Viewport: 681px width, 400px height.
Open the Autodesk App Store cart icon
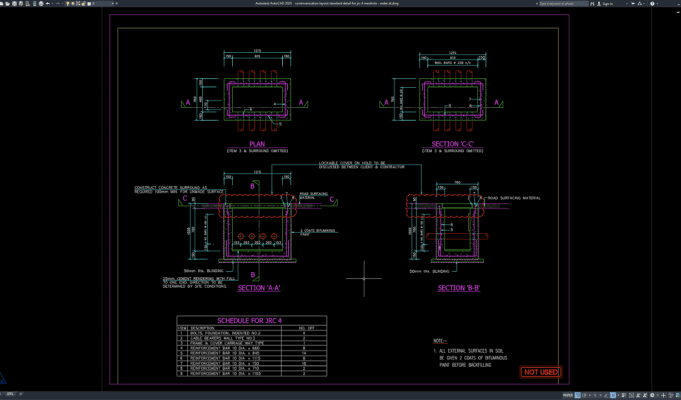click(x=633, y=3)
